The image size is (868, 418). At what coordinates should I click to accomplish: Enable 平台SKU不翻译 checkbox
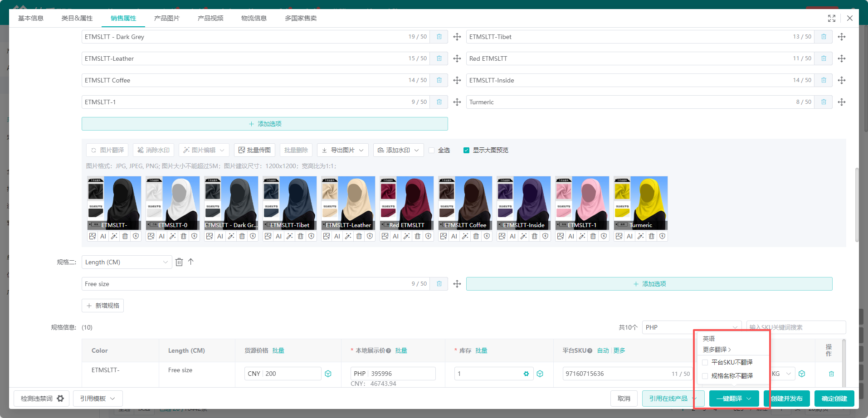point(705,362)
